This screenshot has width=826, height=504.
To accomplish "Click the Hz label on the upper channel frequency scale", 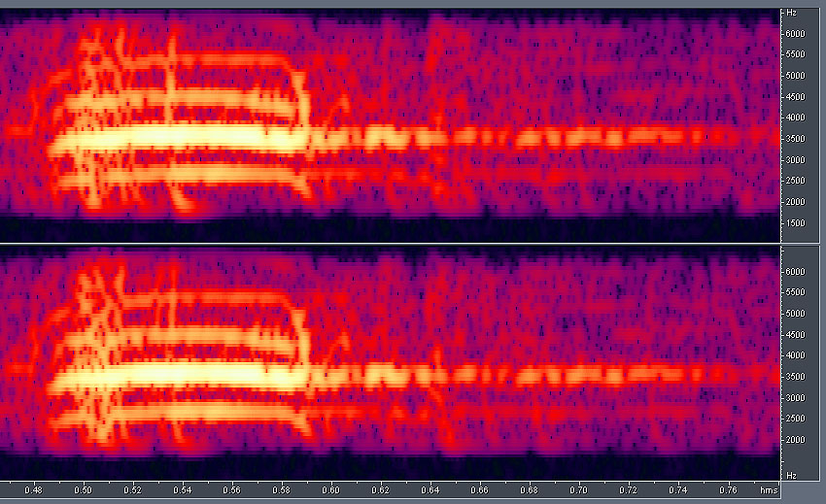I will 791,13.
